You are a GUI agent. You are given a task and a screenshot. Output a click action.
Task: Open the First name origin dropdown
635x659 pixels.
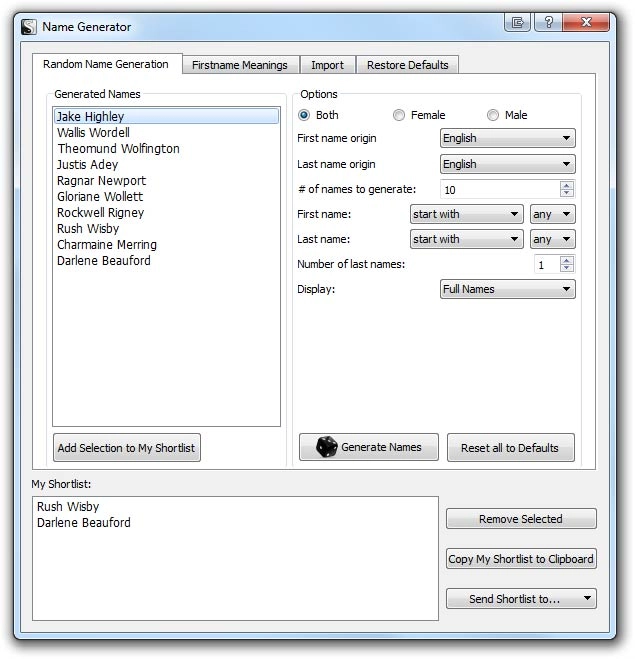point(508,138)
